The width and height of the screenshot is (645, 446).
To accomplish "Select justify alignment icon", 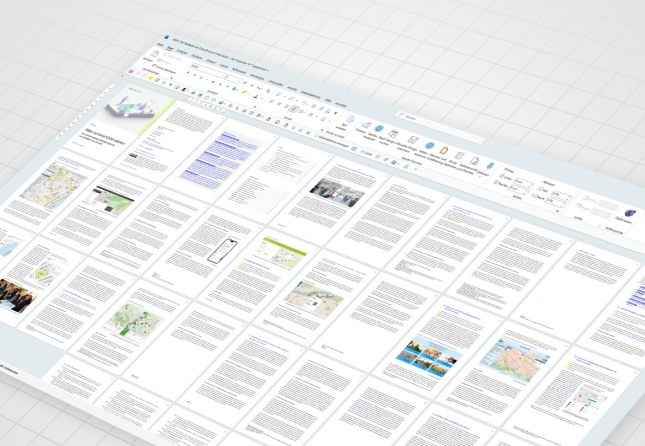I will (294, 109).
